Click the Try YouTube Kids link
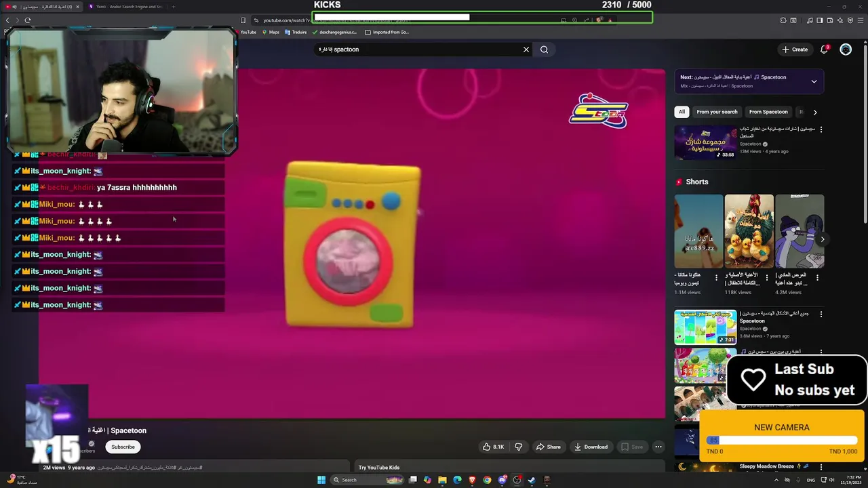Image resolution: width=868 pixels, height=488 pixels. [x=379, y=467]
